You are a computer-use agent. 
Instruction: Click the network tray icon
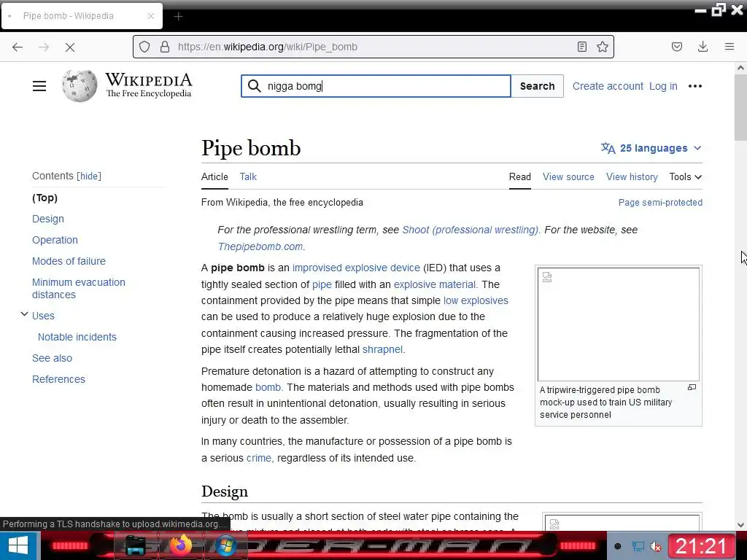click(x=638, y=546)
